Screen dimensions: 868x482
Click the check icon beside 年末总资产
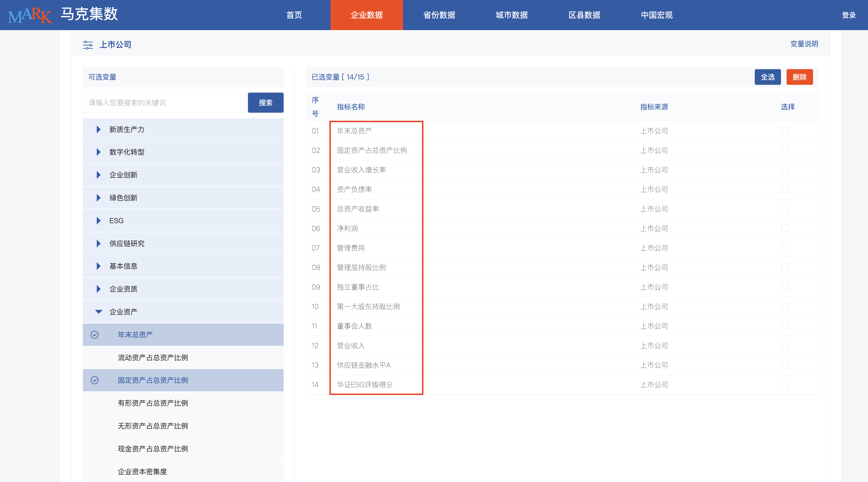pos(95,335)
